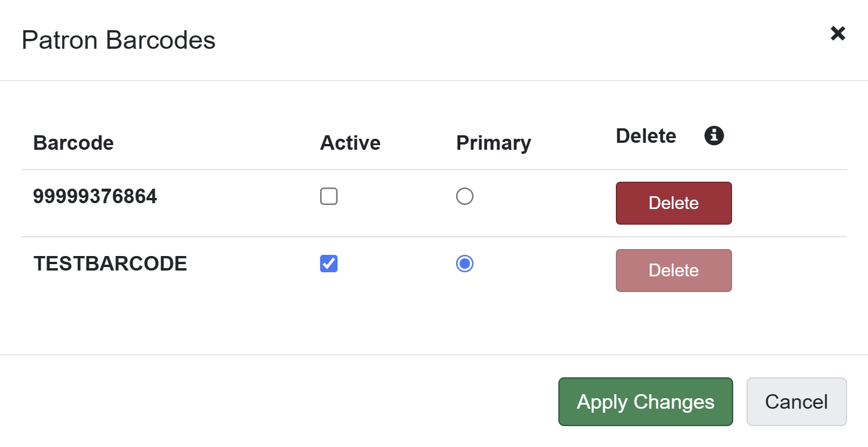Click the Primary column header
The width and height of the screenshot is (868, 447).
tap(493, 143)
